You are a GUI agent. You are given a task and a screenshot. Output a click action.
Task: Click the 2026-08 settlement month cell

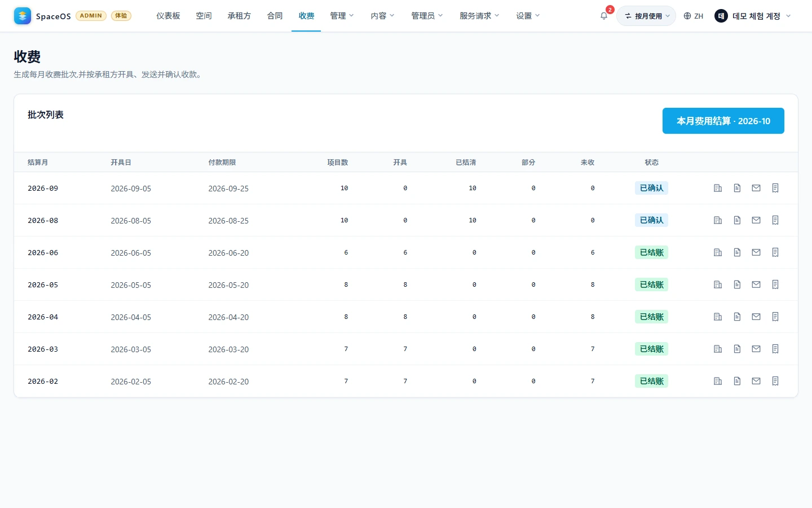(x=43, y=220)
